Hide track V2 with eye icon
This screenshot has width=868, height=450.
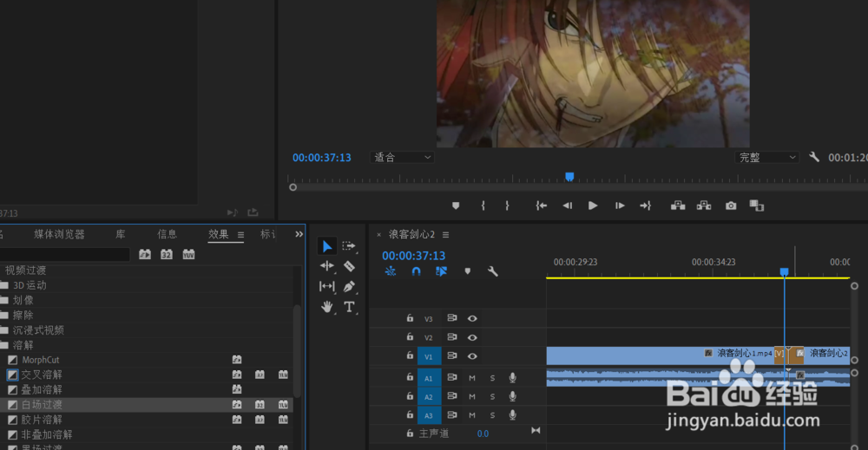(x=472, y=337)
